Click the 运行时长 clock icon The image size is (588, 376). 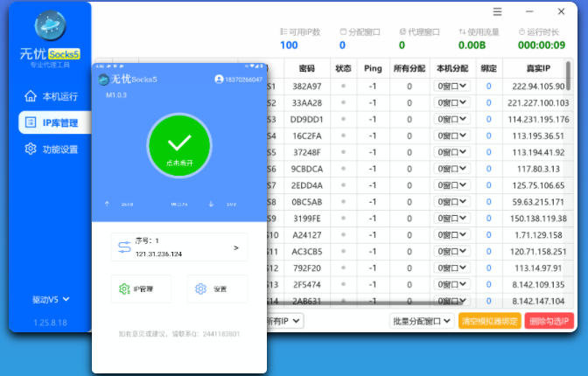(x=521, y=31)
